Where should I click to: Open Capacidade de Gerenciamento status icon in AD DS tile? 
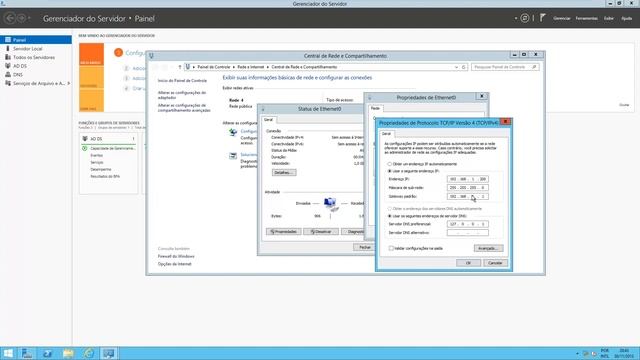(x=85, y=148)
